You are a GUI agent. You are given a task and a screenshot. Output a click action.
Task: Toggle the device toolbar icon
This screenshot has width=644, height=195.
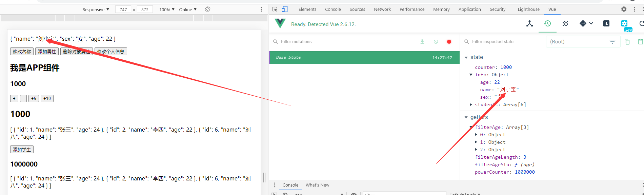tap(285, 9)
